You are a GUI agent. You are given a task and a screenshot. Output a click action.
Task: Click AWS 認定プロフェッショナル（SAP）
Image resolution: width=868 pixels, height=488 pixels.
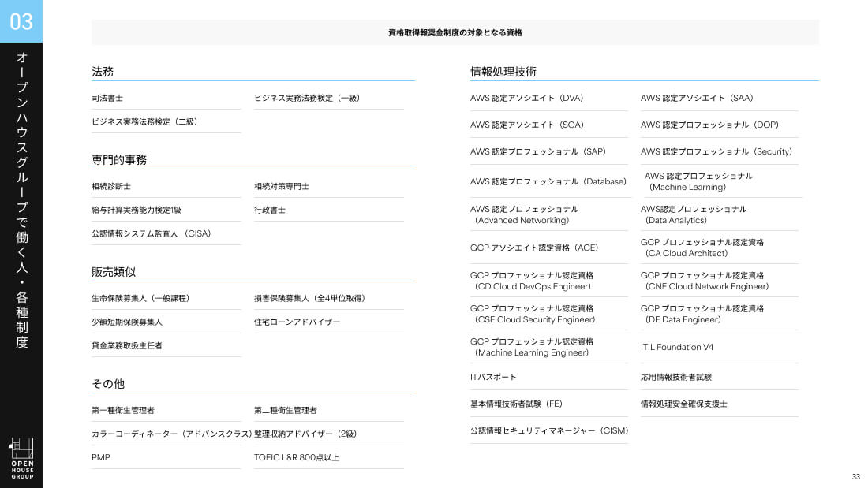pos(538,151)
